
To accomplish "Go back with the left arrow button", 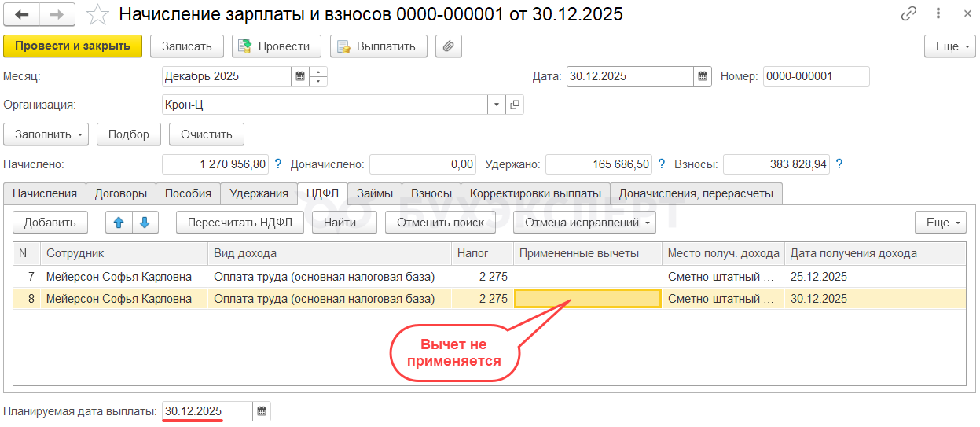I will tap(22, 14).
